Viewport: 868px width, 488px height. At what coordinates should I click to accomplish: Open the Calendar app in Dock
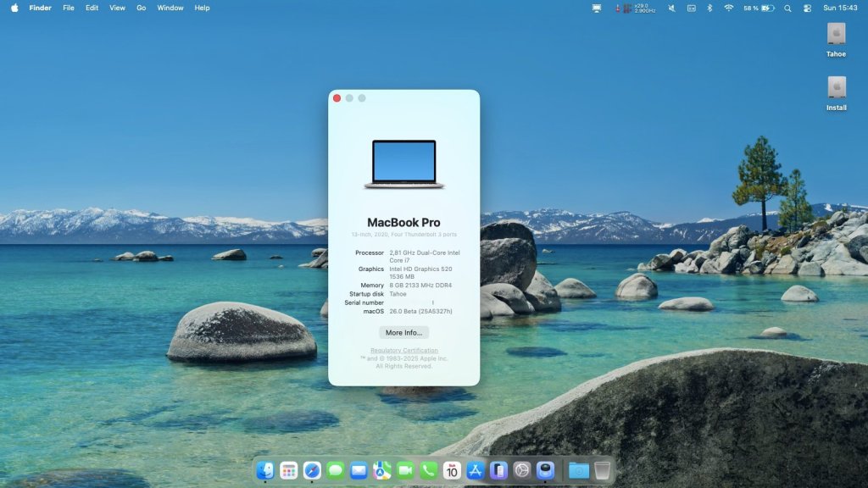(x=452, y=470)
